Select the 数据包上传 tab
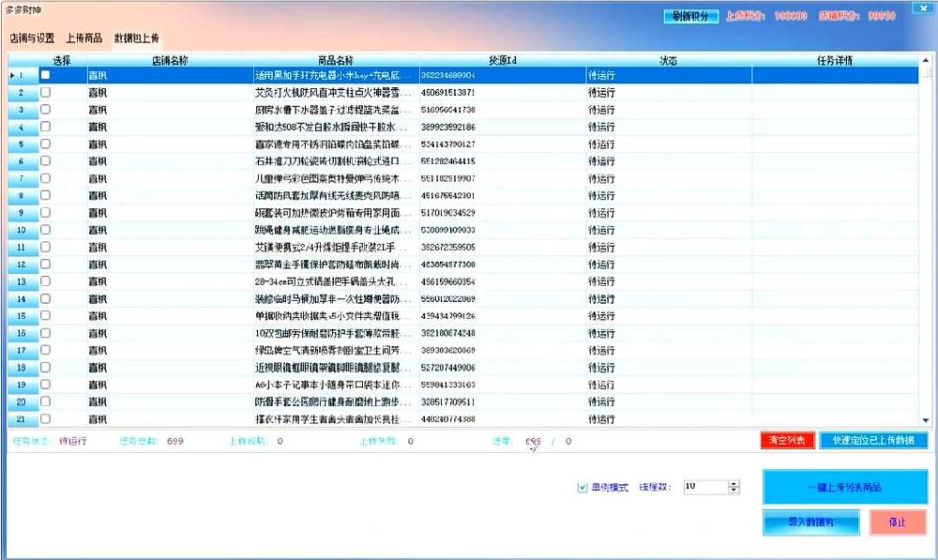 (x=136, y=38)
